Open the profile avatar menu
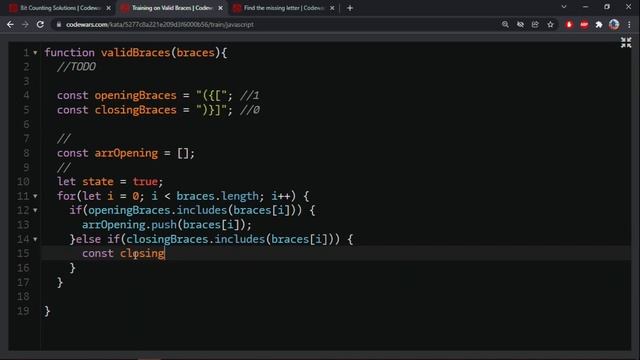 [614, 24]
